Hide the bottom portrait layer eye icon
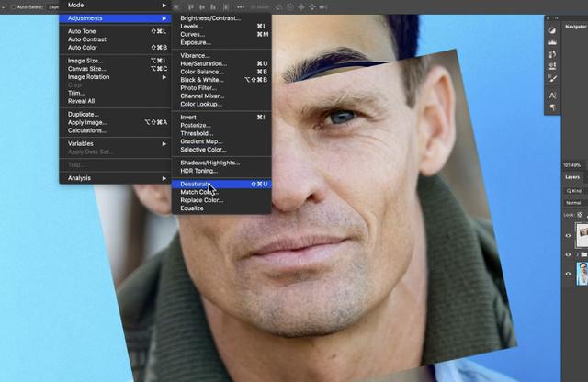 pos(568,274)
